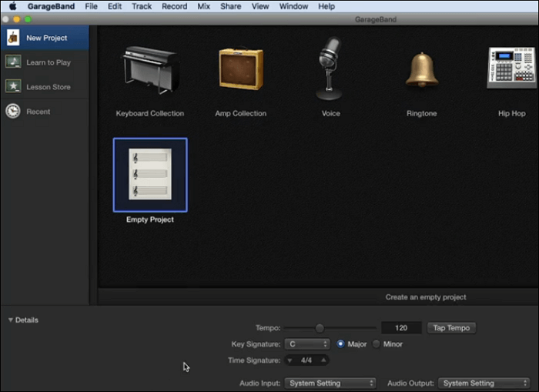
Task: Open the File menu
Action: coord(91,6)
